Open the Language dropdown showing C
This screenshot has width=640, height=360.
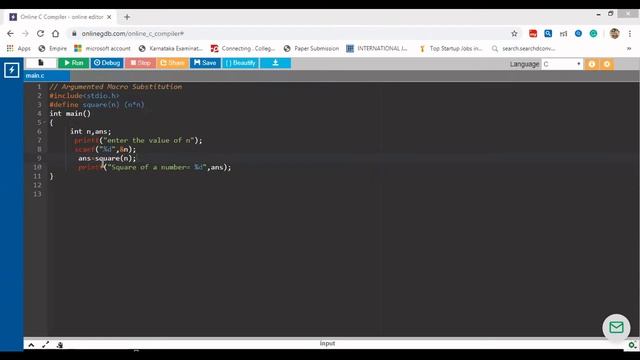562,64
